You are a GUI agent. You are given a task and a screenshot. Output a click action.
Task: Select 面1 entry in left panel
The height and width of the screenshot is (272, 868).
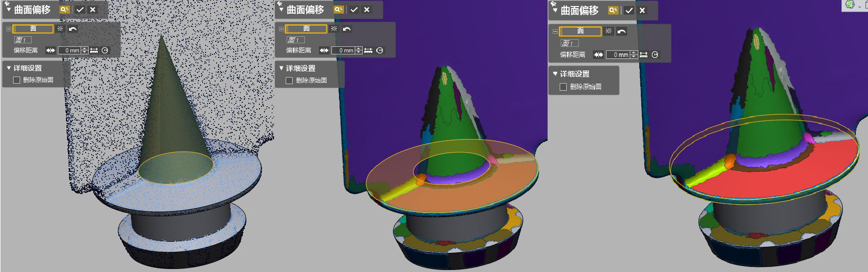tap(23, 40)
